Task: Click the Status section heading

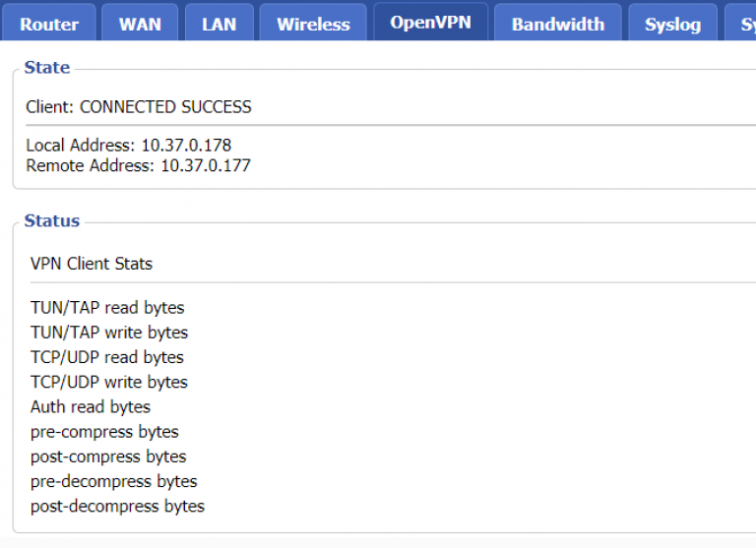Action: [52, 221]
